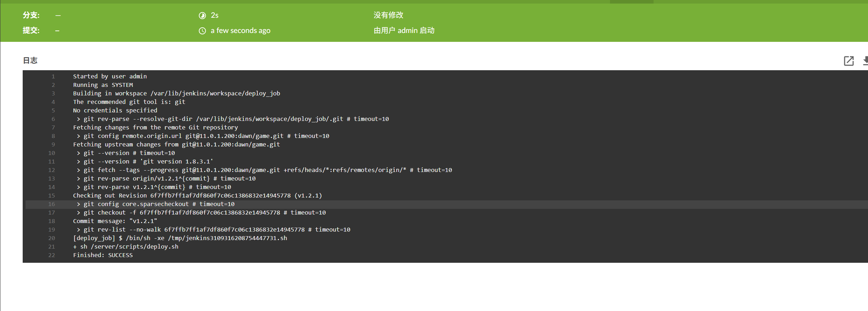This screenshot has width=868, height=311.
Task: Click the '2s' duration value
Action: (x=215, y=15)
